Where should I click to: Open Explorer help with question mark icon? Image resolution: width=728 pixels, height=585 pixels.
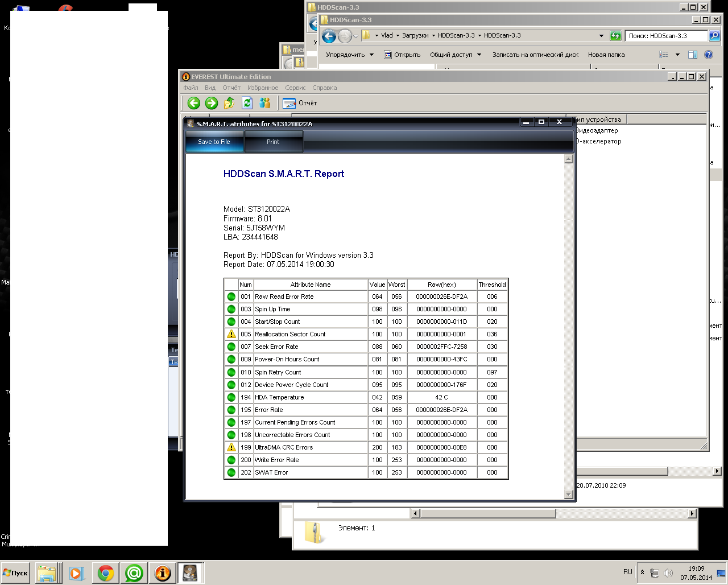pos(709,55)
